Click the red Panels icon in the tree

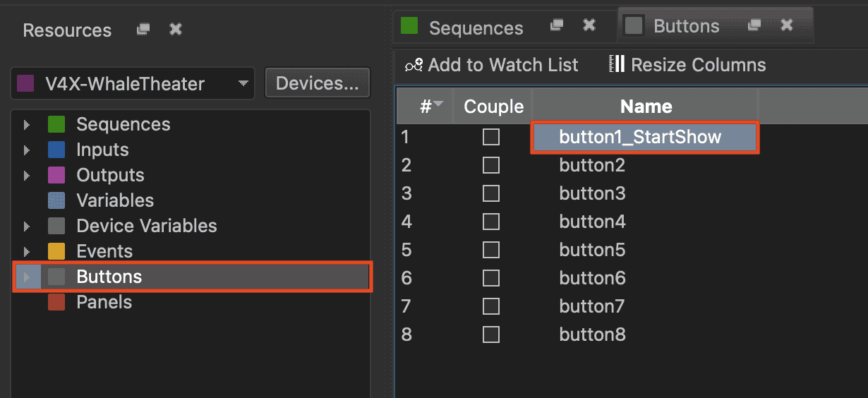[x=56, y=303]
